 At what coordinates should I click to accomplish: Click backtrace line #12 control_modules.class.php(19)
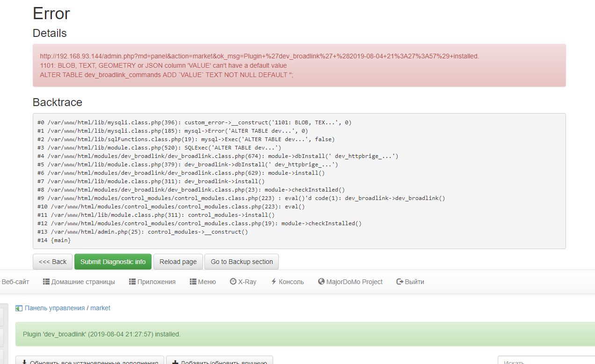pyautogui.click(x=200, y=223)
